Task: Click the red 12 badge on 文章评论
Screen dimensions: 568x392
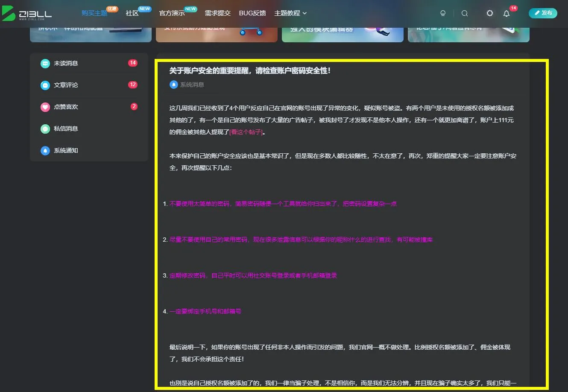Action: 133,85
